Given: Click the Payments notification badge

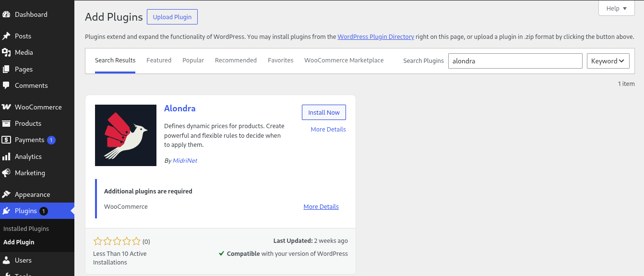Looking at the screenshot, I should [51, 140].
